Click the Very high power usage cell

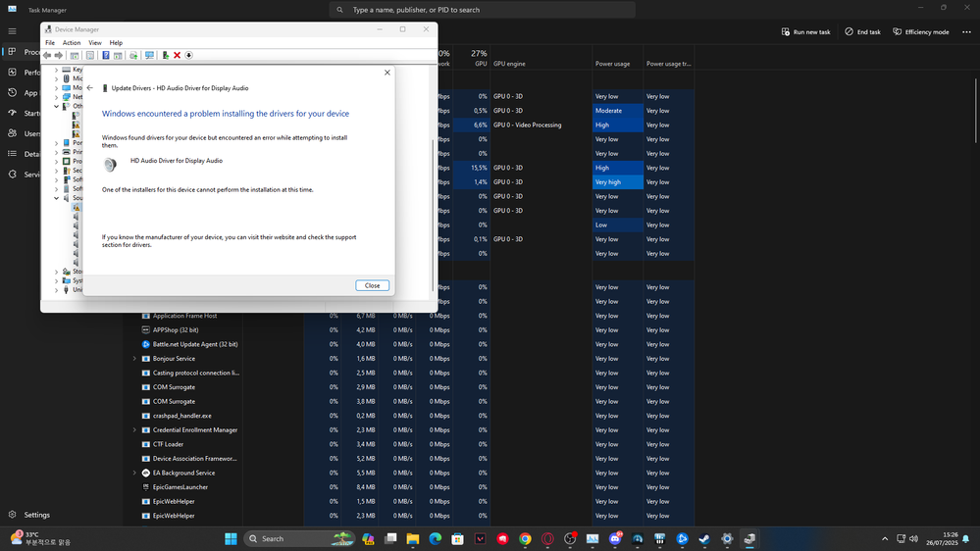[x=617, y=181]
